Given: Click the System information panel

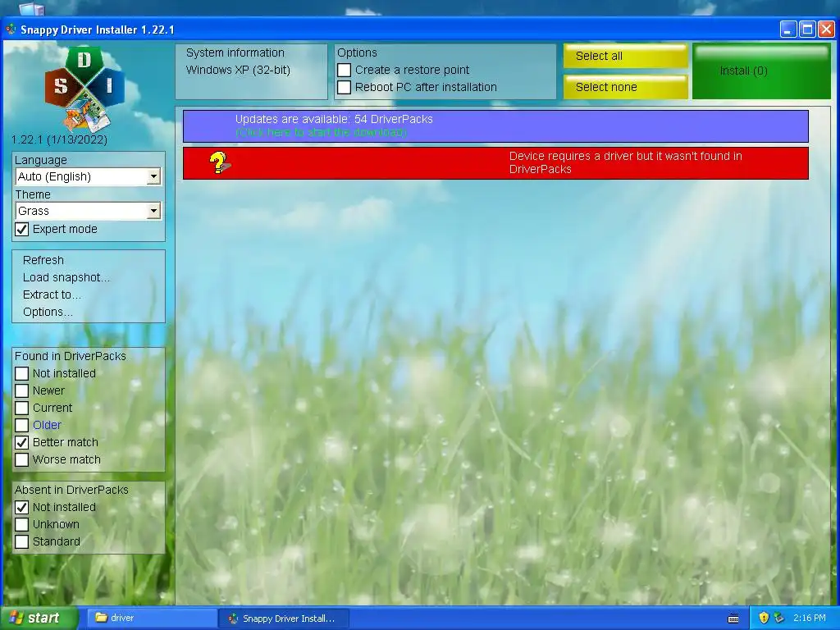Looking at the screenshot, I should pyautogui.click(x=251, y=71).
